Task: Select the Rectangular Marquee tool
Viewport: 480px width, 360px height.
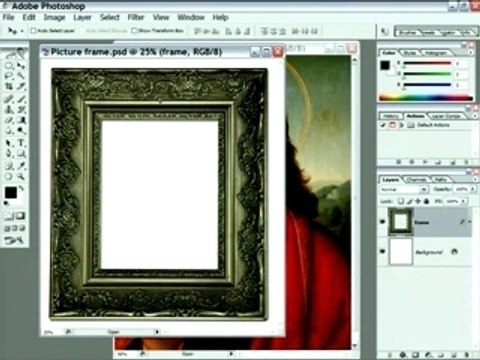Action: click(9, 65)
